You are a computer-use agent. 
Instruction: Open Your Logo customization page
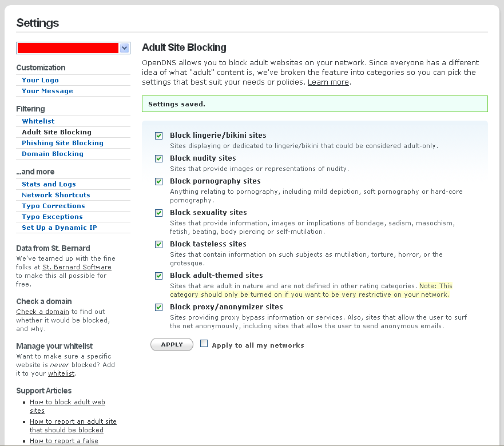40,80
